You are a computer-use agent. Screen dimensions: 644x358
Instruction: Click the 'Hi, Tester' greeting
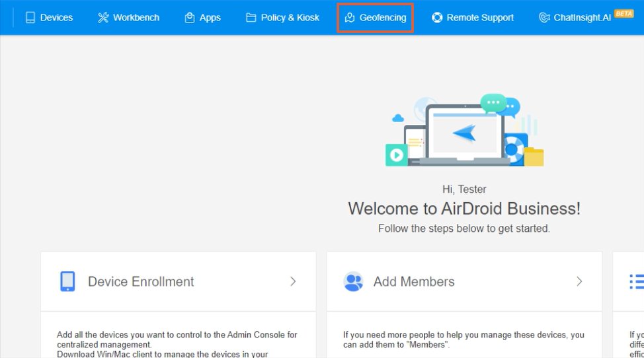464,189
